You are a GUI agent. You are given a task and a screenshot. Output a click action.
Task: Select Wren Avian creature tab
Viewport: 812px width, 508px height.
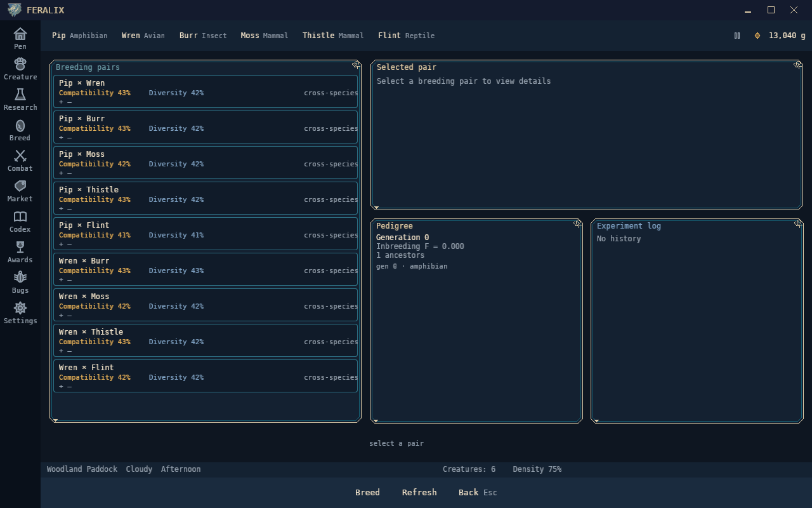pos(143,36)
